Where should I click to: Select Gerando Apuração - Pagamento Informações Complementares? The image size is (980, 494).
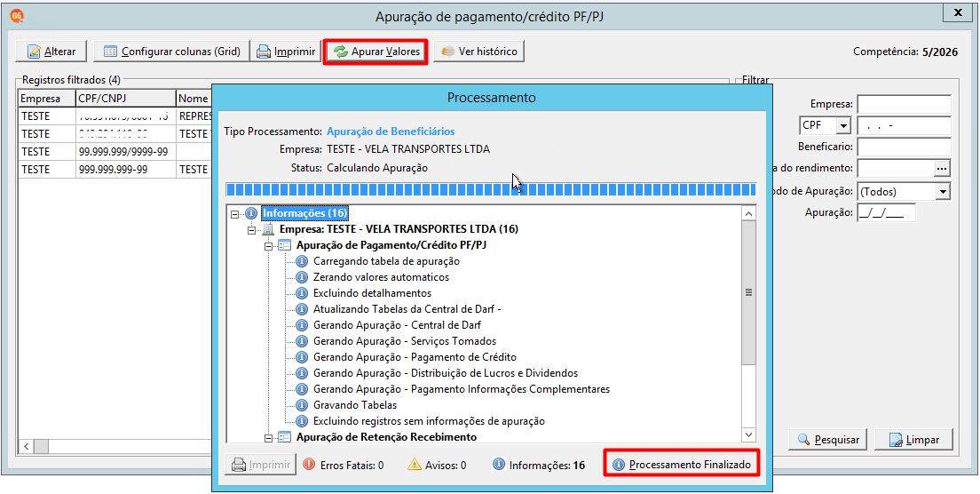tap(462, 389)
